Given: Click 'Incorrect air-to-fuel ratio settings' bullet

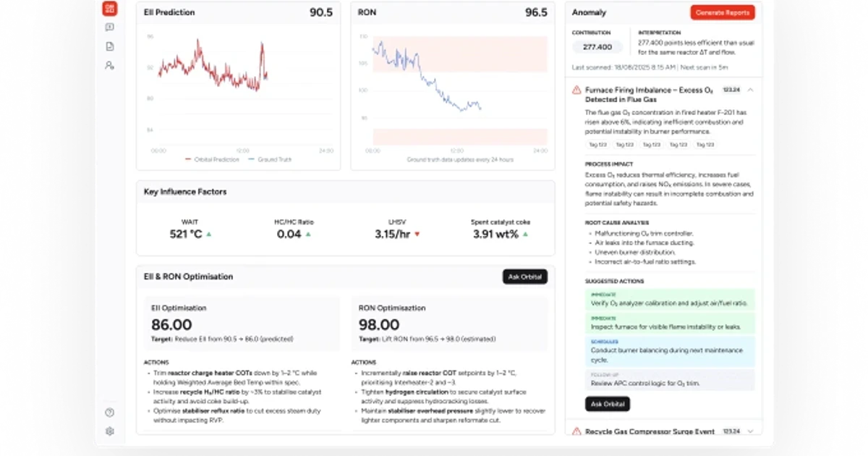Looking at the screenshot, I should point(645,261).
